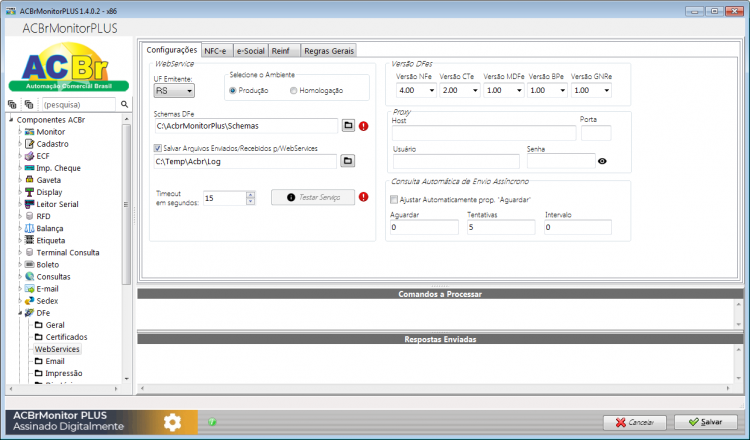This screenshot has width=750, height=440.
Task: Toggle Salvar Arquivos Enviados/Recebidos checkbox
Action: [157, 148]
